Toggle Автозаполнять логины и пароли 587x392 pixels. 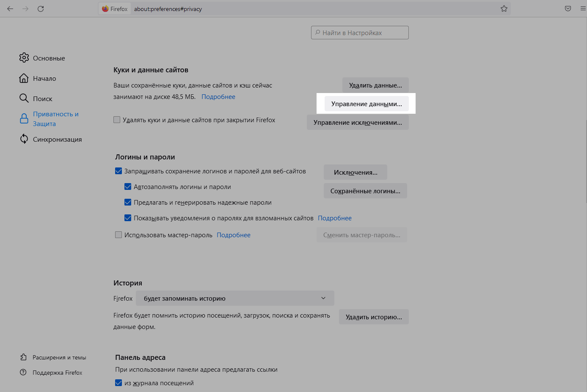128,186
